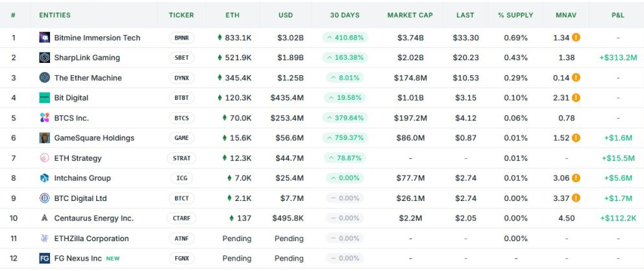This screenshot has height=271, width=644.
Task: Click the SharpLink Gaming logo icon
Action: [44, 58]
